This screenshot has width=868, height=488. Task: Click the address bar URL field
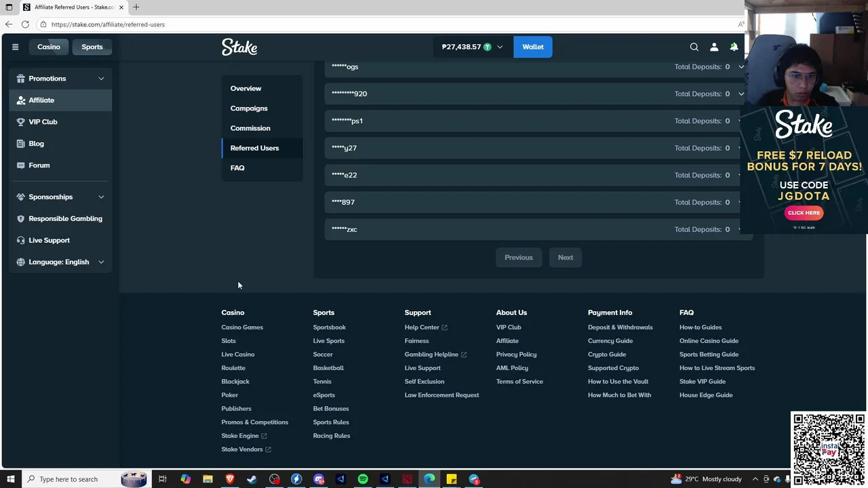387,24
